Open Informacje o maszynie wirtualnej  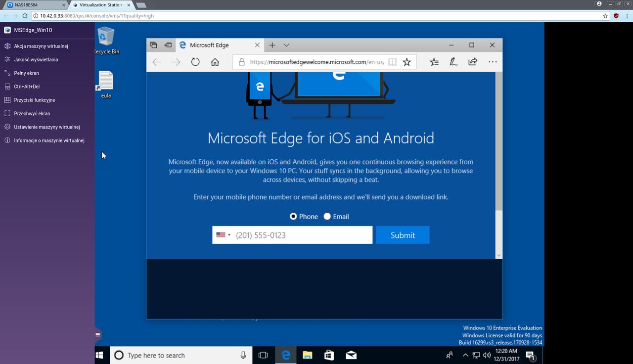tap(49, 140)
